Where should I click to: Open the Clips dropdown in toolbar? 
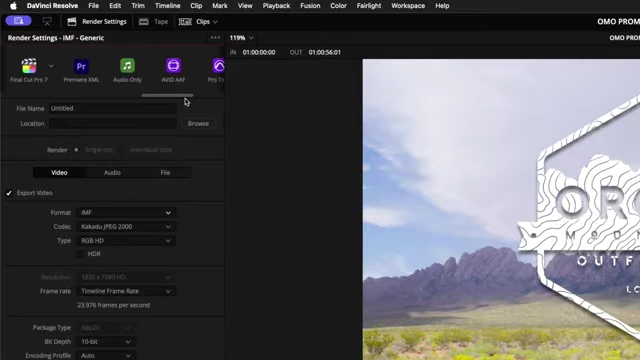198,22
